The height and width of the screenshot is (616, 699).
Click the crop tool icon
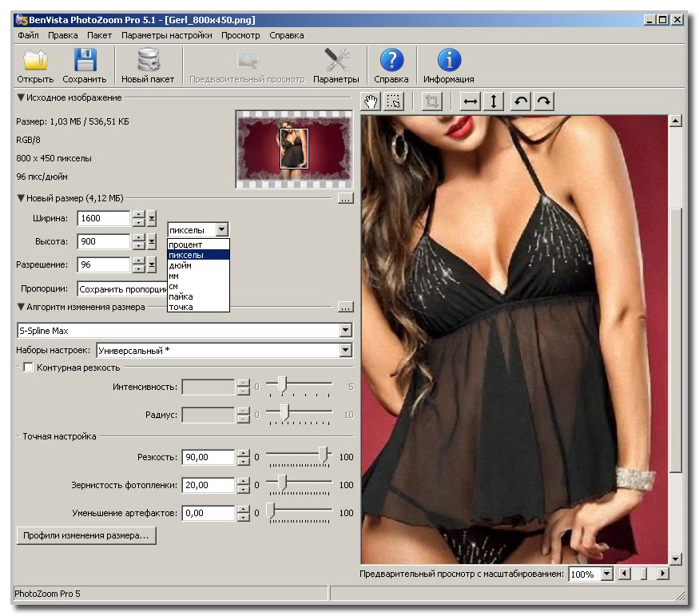pyautogui.click(x=431, y=101)
